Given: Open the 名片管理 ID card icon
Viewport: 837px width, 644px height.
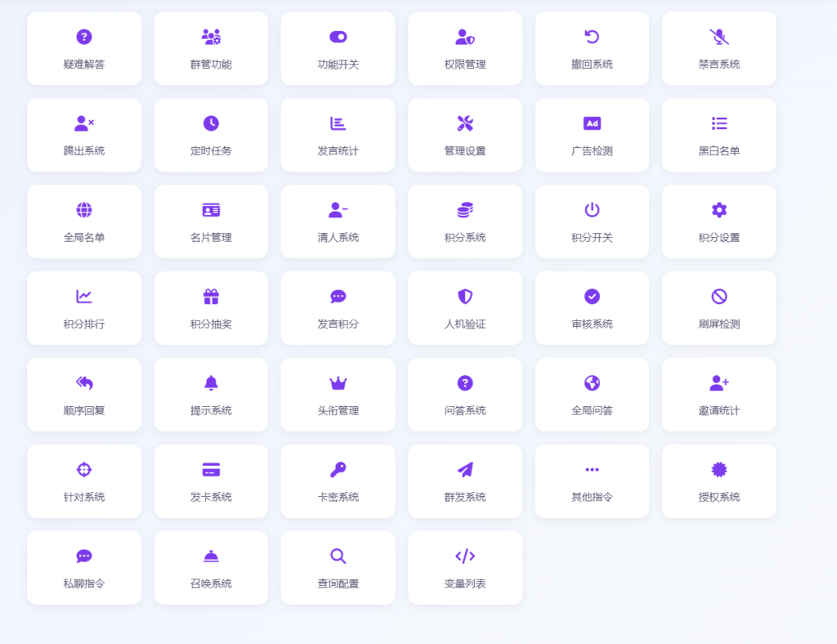Looking at the screenshot, I should pyautogui.click(x=211, y=210).
